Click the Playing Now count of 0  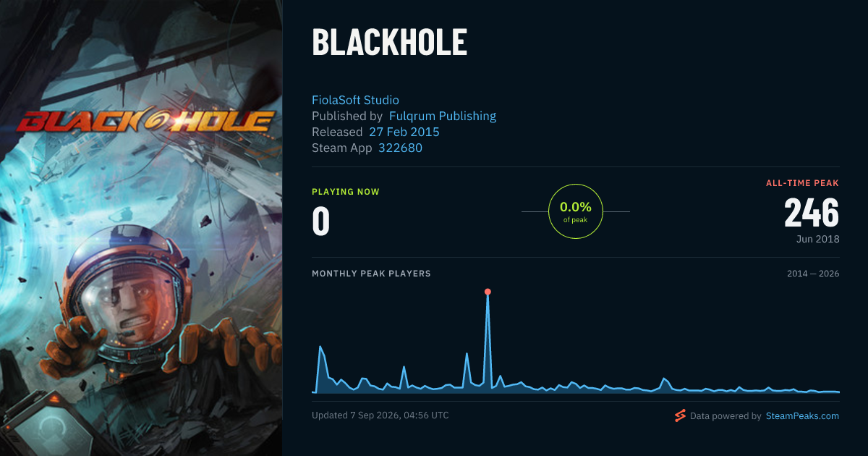321,221
